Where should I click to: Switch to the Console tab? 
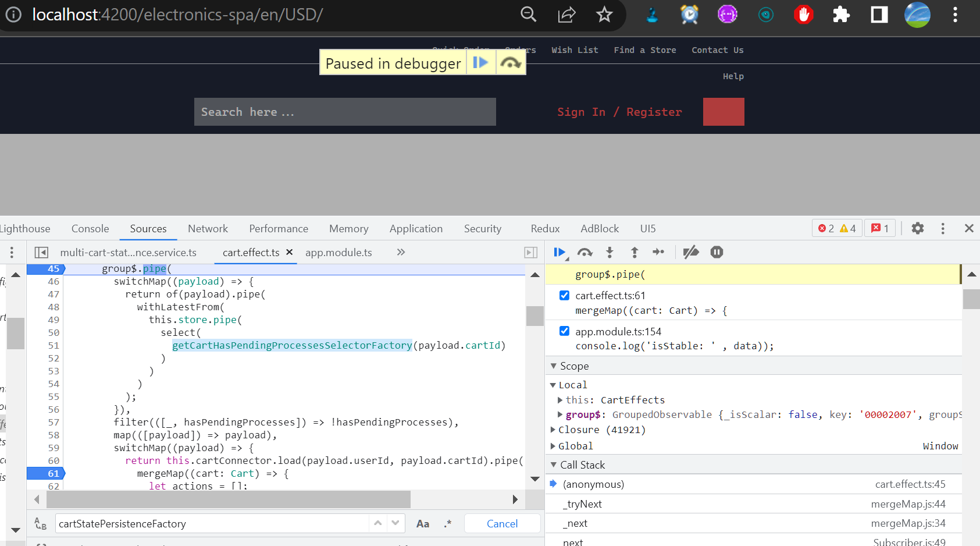point(90,228)
